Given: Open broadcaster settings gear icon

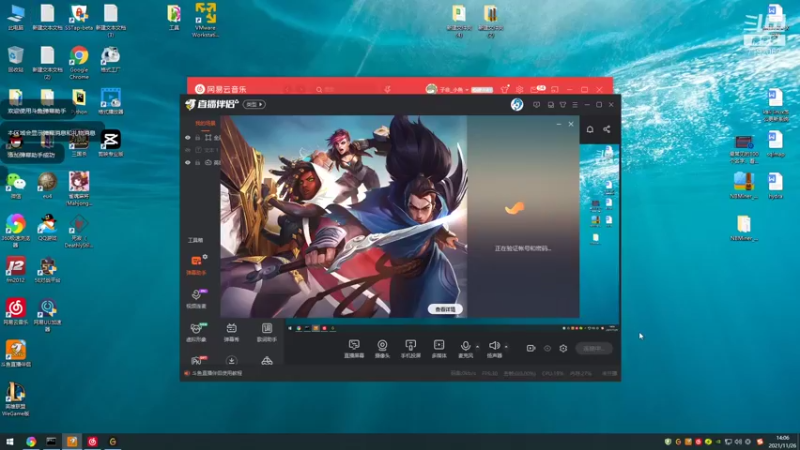Looking at the screenshot, I should coord(563,348).
